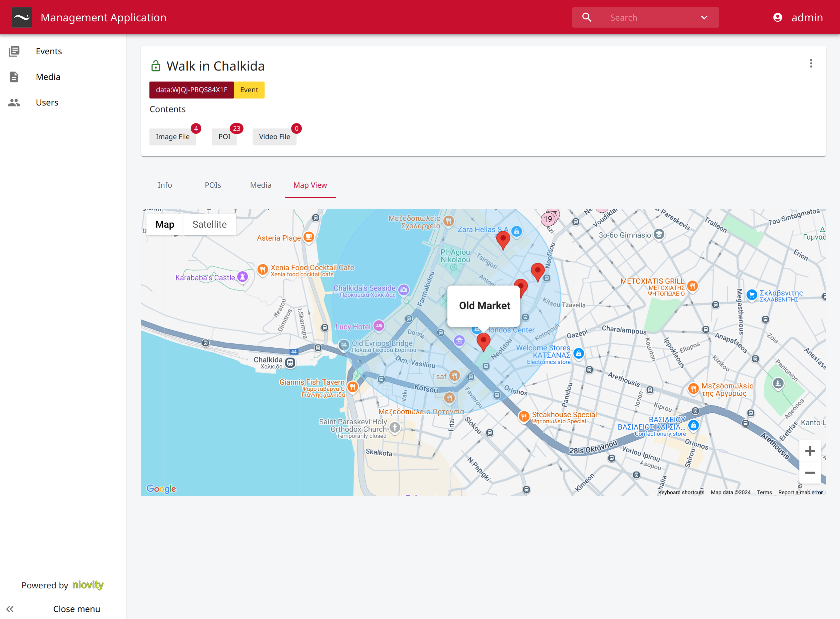Click the red Old Market map pin
The height and width of the screenshot is (619, 840).
(x=483, y=342)
